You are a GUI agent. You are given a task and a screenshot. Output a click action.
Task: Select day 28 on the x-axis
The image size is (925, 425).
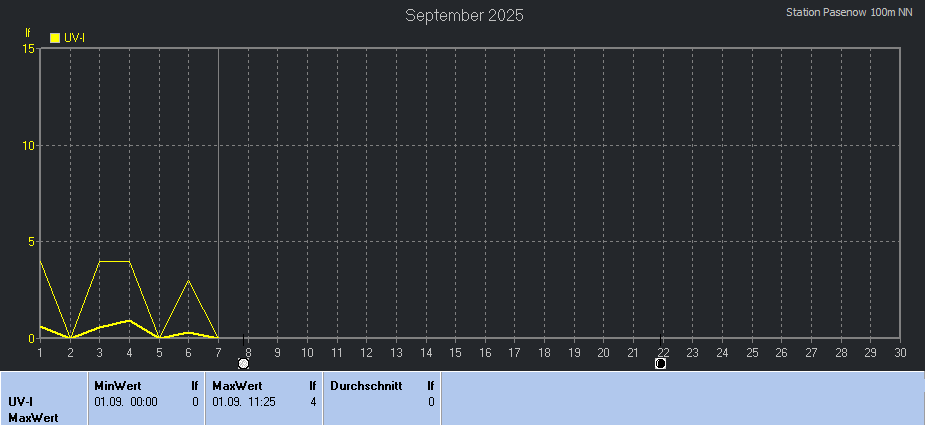(841, 352)
